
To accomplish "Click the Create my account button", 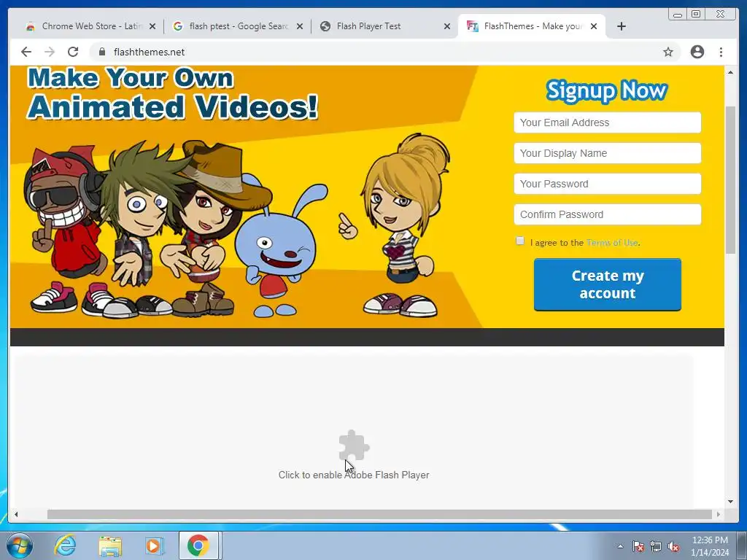I will click(608, 284).
